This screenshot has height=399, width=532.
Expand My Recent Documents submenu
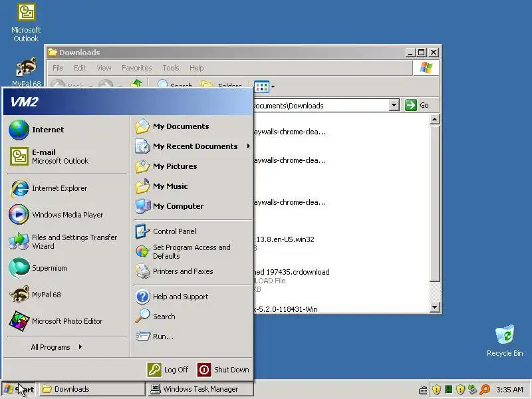click(192, 146)
